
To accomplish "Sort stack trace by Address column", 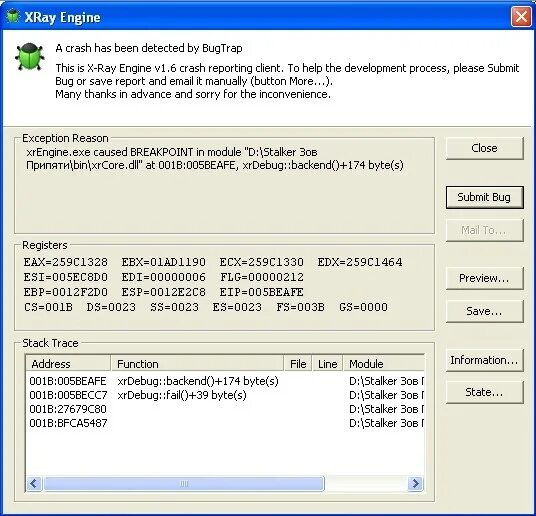I will click(68, 363).
